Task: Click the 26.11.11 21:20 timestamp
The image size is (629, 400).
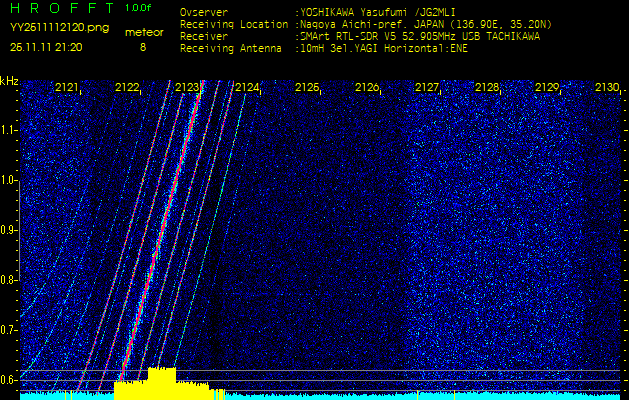Action: tap(46, 46)
